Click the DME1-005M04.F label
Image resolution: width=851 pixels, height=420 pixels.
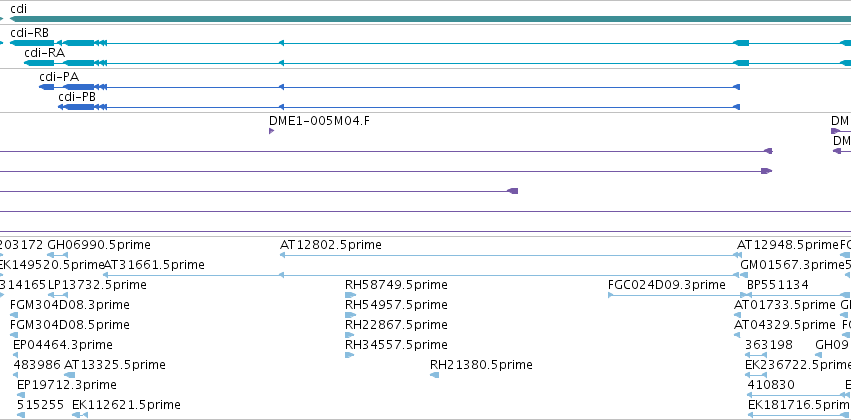[x=319, y=120]
